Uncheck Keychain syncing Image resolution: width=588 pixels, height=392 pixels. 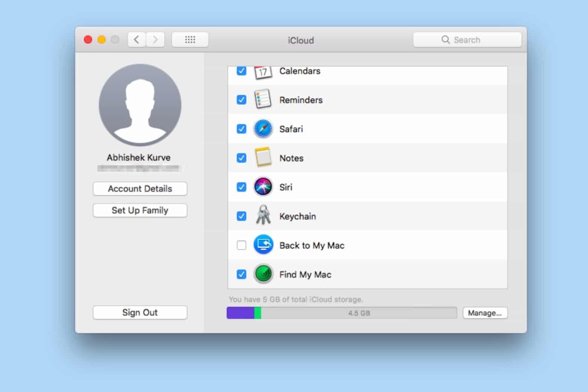point(241,216)
